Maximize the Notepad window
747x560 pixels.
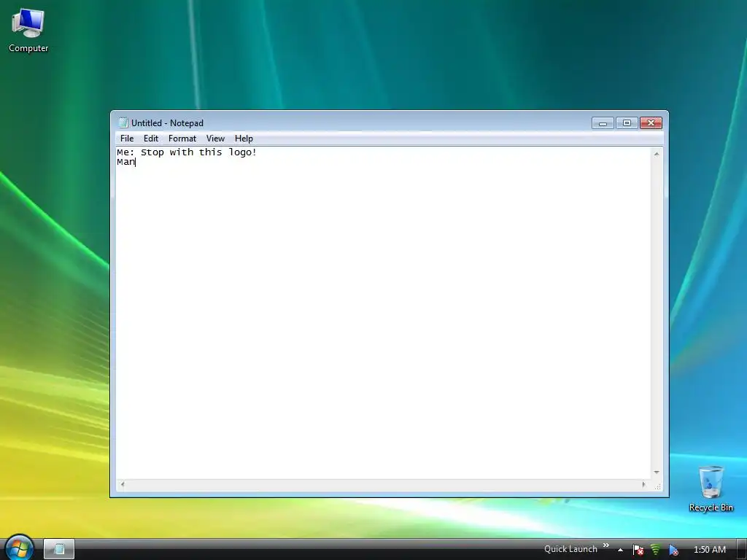click(x=627, y=123)
